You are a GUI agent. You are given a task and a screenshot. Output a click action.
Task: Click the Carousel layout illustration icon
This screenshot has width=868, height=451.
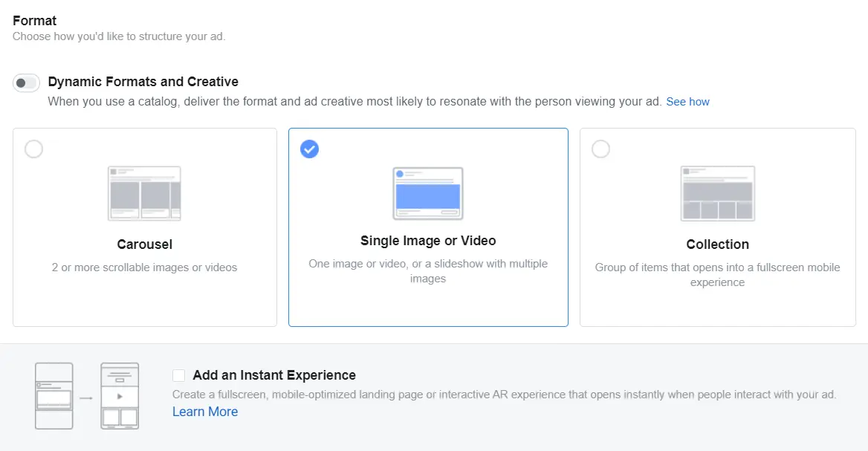click(144, 193)
